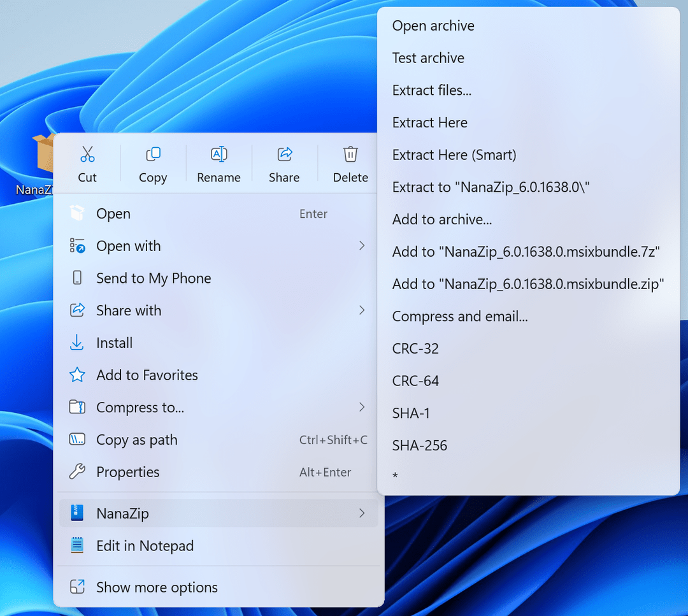
Task: Select Extract Here (Smart)
Action: (528, 154)
